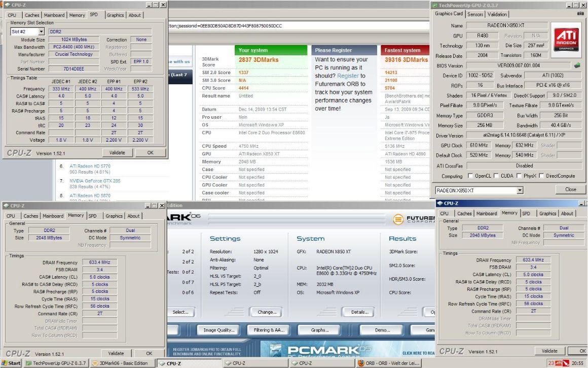Click the ATI tray icon
The image size is (588, 368).
coord(558,363)
